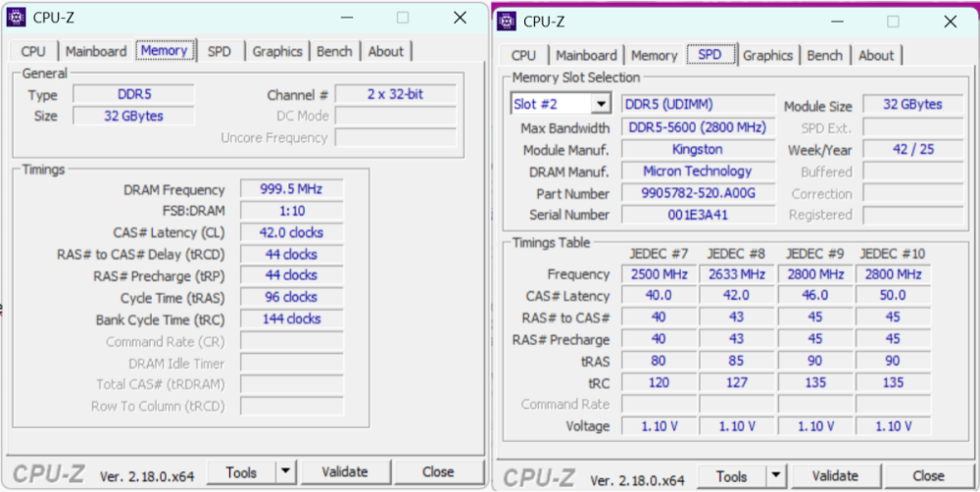Click JEDEC #7 Voltage 1.10 V cell
The image size is (980, 492).
coord(659,425)
